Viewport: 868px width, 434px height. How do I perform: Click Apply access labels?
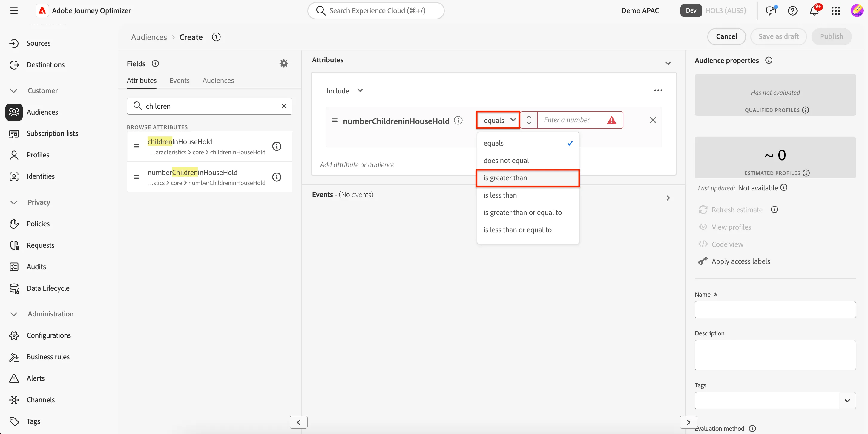734,261
